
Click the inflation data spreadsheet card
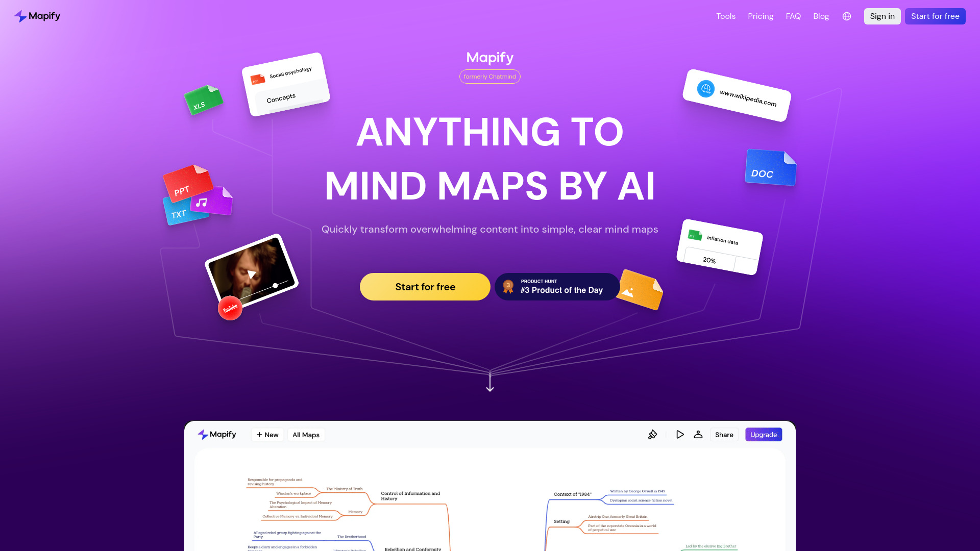pos(719,249)
